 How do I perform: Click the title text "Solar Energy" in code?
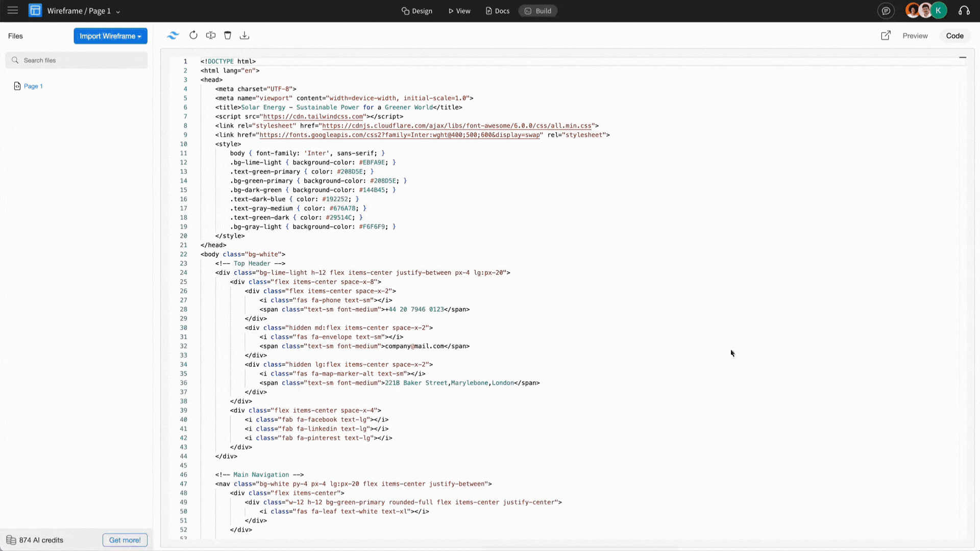tap(263, 107)
